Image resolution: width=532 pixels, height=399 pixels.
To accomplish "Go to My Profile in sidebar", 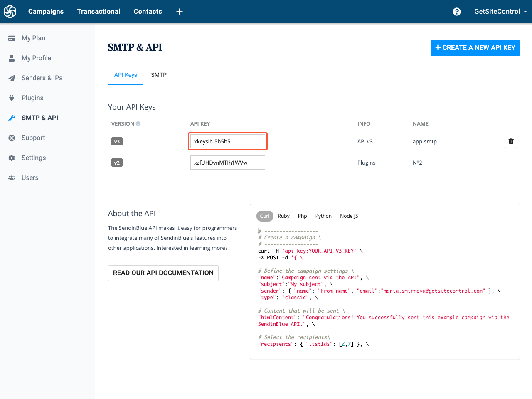I will 36,58.
